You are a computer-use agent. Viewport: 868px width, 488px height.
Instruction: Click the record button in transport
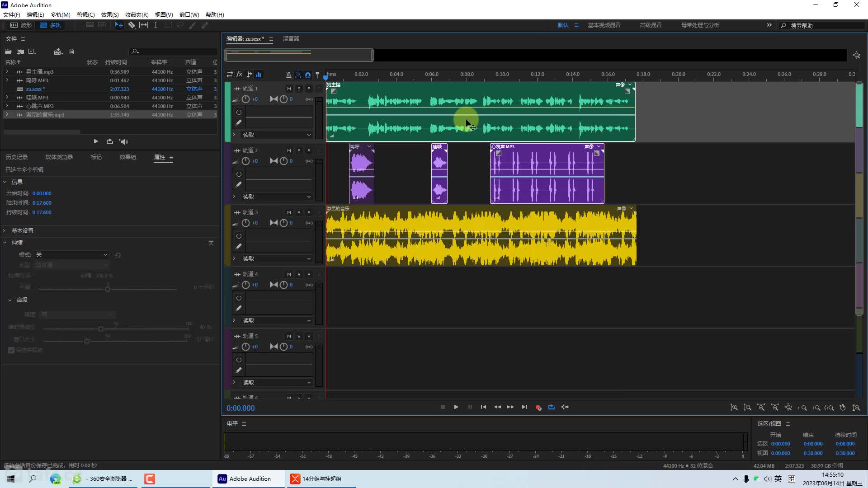(538, 407)
